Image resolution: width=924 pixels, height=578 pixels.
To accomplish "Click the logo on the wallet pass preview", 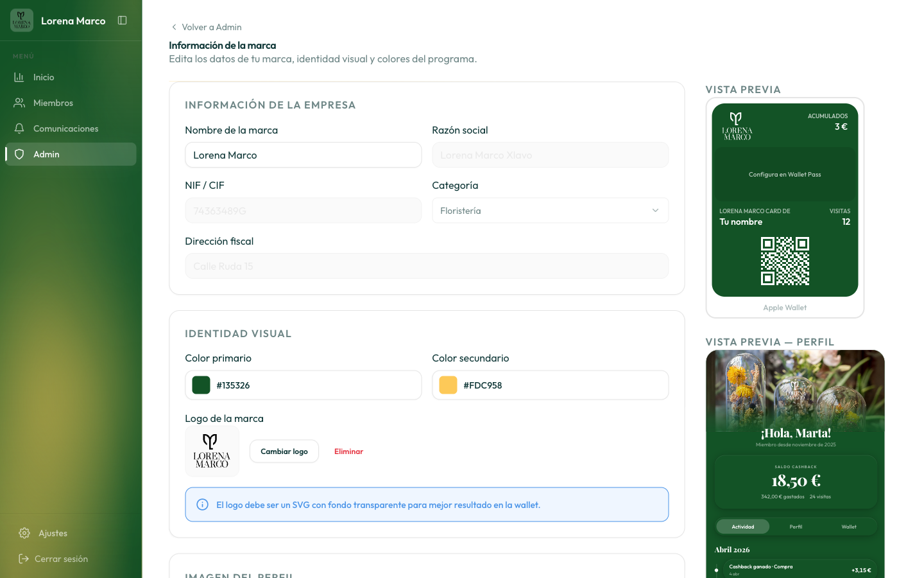I will 737,126.
